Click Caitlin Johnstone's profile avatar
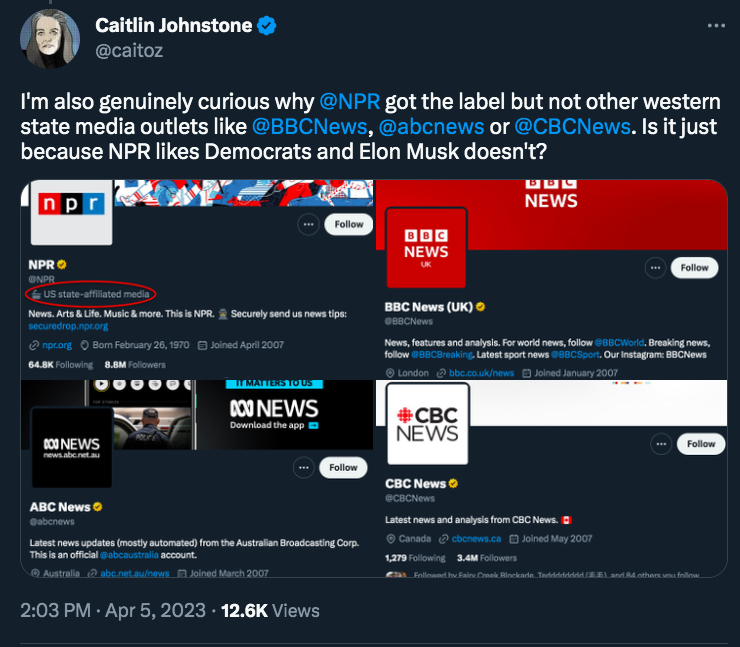The width and height of the screenshot is (740, 647). tap(50, 39)
